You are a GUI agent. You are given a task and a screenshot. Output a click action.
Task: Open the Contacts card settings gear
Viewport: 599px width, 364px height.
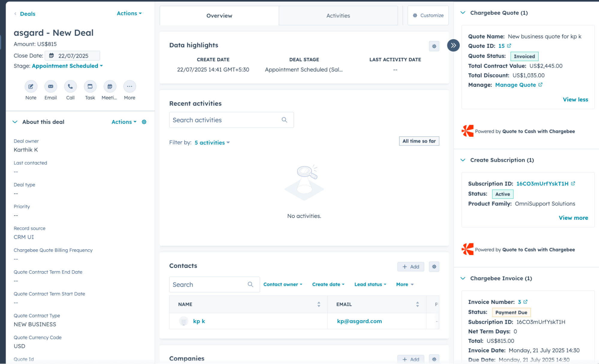click(434, 267)
